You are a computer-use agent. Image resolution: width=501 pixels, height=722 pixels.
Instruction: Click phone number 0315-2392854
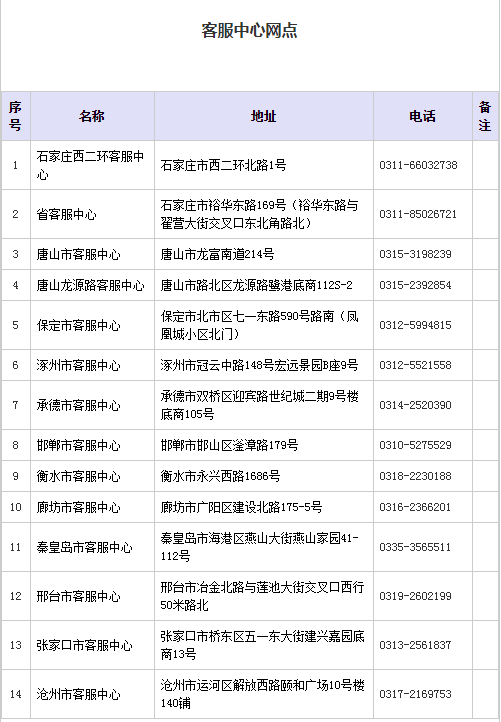pos(415,285)
